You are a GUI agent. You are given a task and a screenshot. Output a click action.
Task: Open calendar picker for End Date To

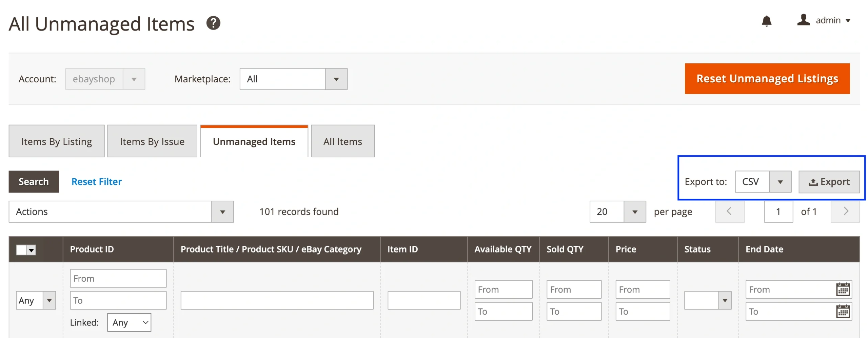(843, 311)
